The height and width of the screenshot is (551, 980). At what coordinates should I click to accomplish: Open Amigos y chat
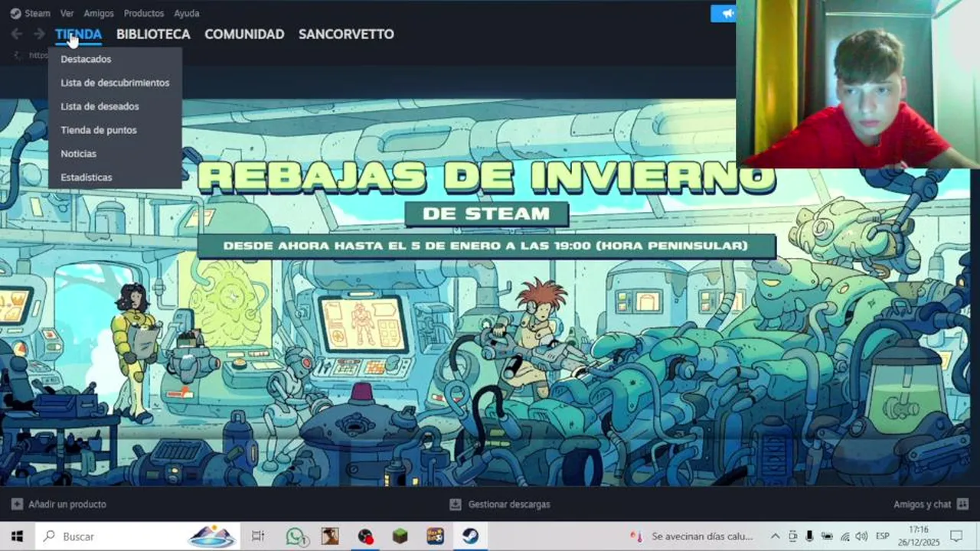coord(922,504)
